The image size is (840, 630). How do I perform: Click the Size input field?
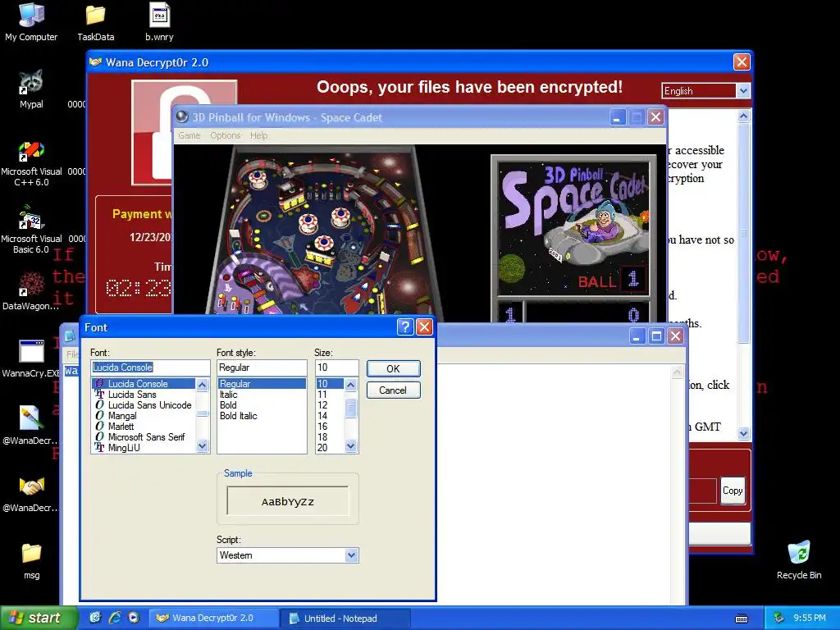click(336, 367)
